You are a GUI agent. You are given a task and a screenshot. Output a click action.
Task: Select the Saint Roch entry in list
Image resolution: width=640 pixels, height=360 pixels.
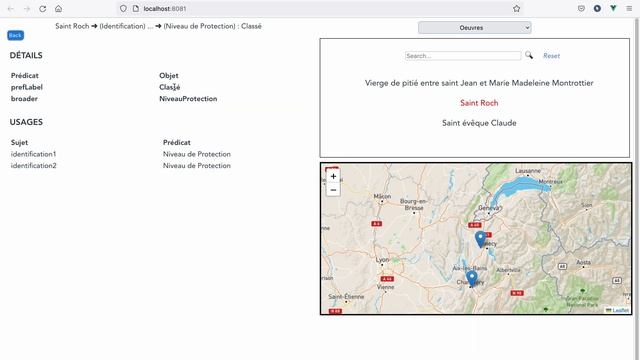click(479, 103)
